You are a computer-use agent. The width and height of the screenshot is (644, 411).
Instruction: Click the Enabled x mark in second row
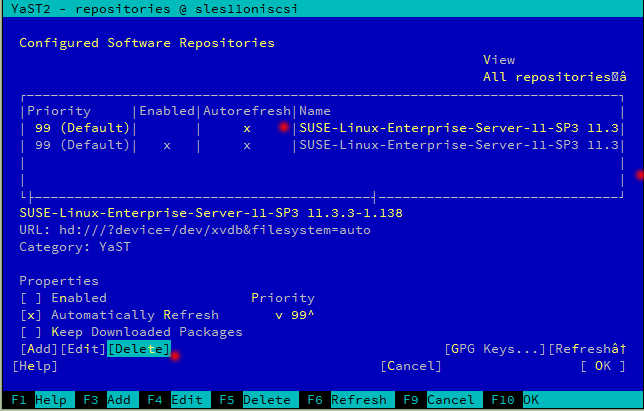pos(167,146)
